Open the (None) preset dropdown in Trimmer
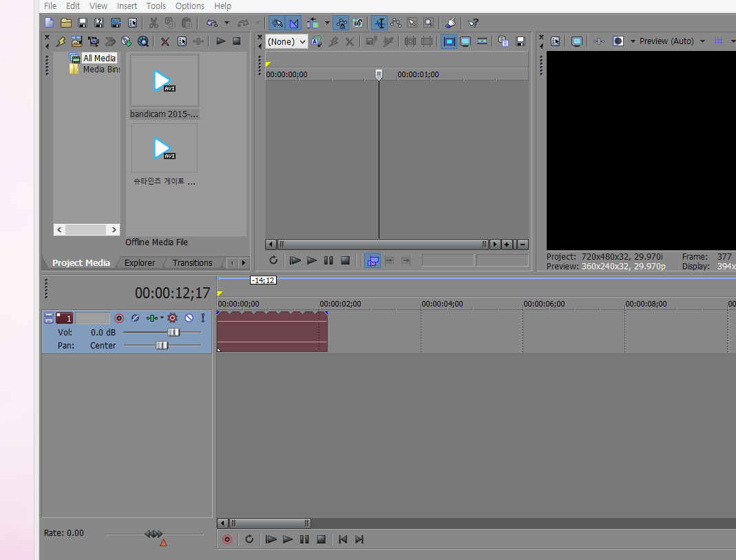Viewport: 736px width, 560px height. (x=286, y=41)
